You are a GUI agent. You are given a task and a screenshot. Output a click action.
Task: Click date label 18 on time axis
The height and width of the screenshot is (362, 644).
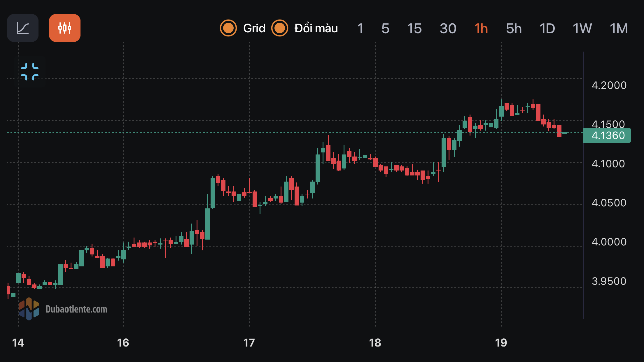click(375, 343)
